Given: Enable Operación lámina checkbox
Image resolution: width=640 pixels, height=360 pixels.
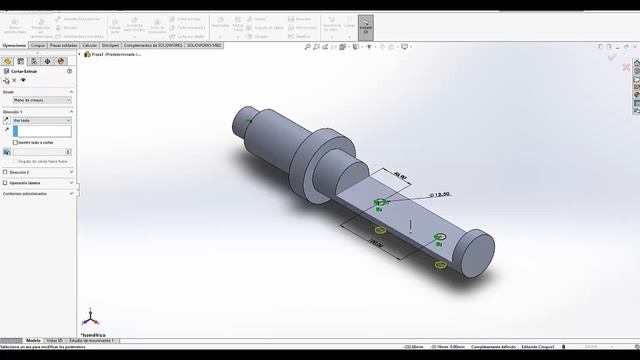Looking at the screenshot, I should tap(5, 183).
